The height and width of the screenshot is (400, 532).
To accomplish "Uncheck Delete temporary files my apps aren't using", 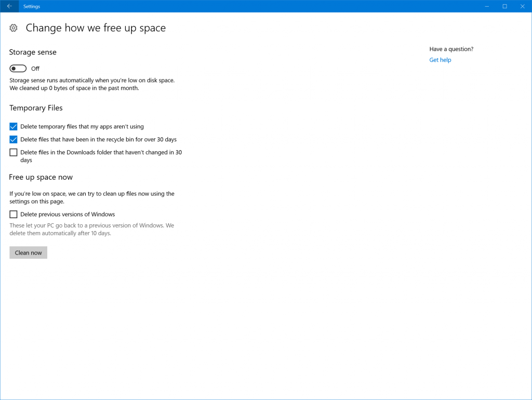I will pyautogui.click(x=14, y=126).
